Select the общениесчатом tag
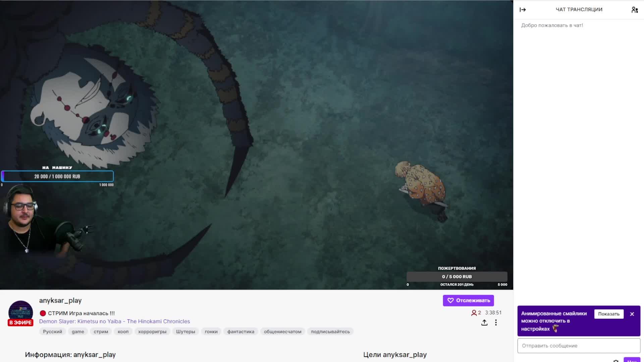Image resolution: width=644 pixels, height=362 pixels. 282,331
